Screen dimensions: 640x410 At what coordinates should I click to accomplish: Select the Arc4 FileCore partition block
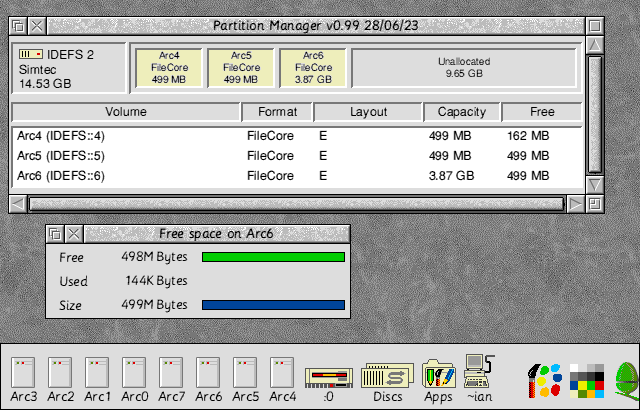pyautogui.click(x=169, y=68)
